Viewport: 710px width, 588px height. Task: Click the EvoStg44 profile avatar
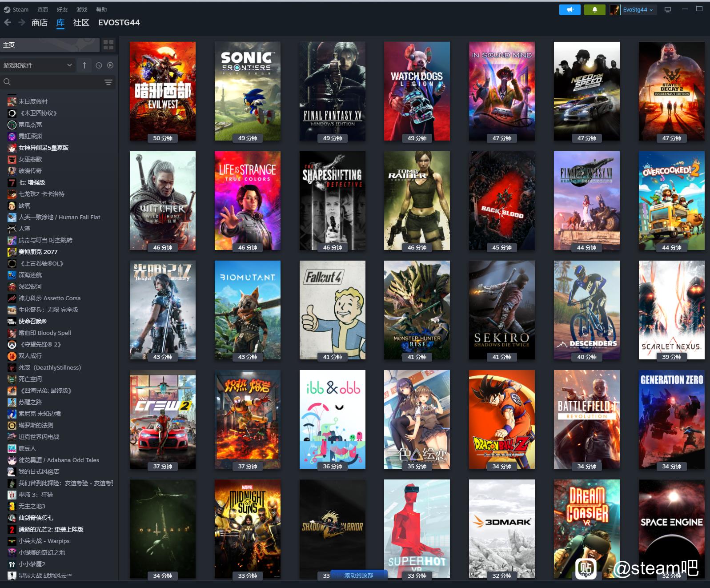[615, 9]
